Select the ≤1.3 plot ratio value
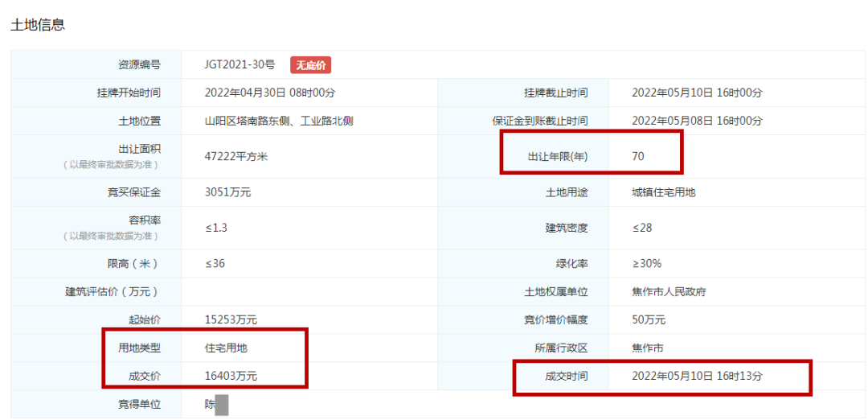Viewport: 868px width, 420px height. (216, 228)
